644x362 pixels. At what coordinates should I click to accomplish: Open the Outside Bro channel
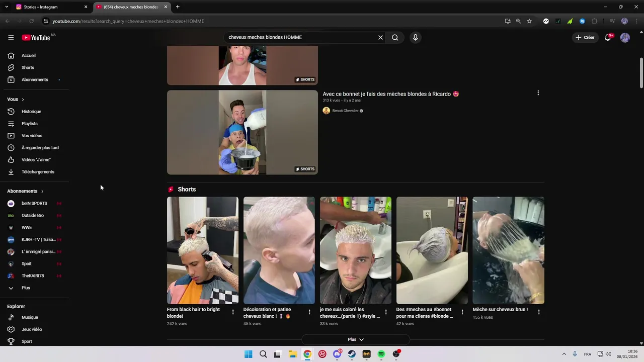coord(34,215)
